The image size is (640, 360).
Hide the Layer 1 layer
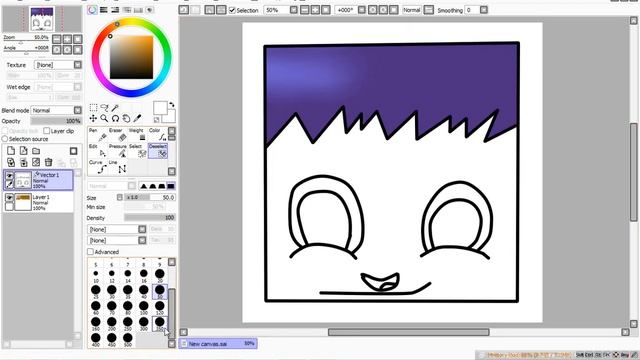(x=9, y=198)
